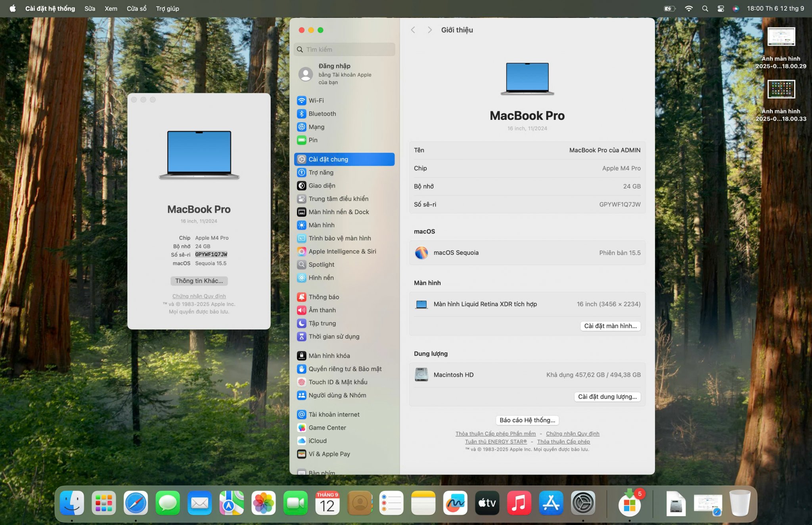Open Wi-Fi settings in sidebar
The height and width of the screenshot is (525, 812).
point(316,100)
